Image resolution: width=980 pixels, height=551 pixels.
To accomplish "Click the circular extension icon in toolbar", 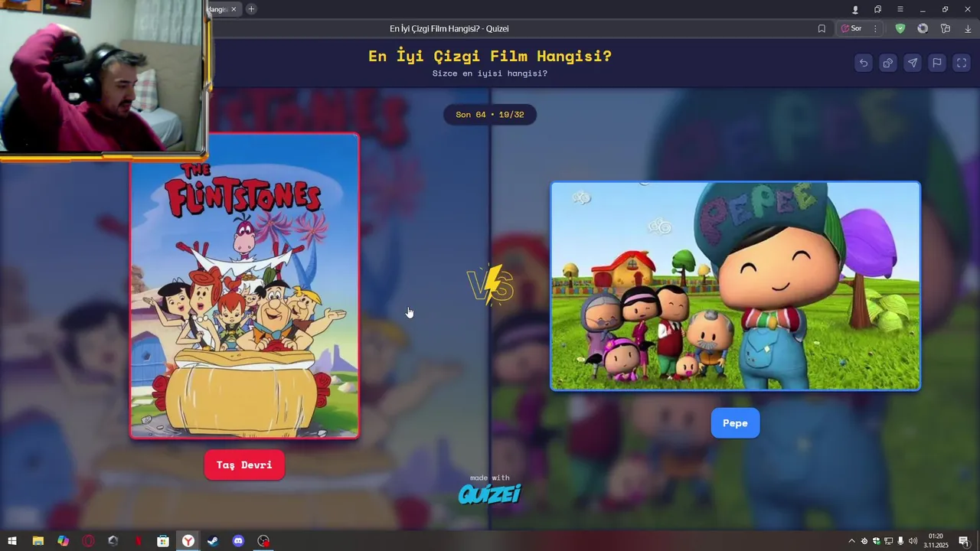I will (923, 28).
